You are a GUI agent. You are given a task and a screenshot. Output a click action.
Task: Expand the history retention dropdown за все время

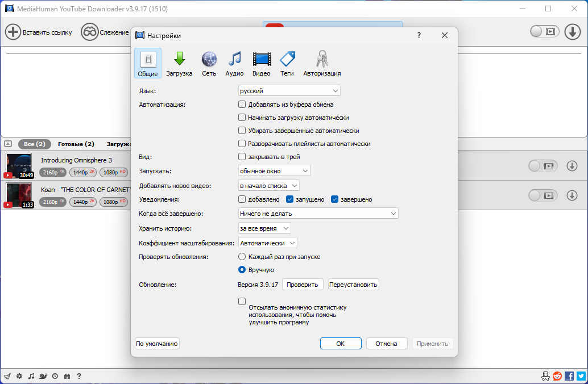[264, 228]
